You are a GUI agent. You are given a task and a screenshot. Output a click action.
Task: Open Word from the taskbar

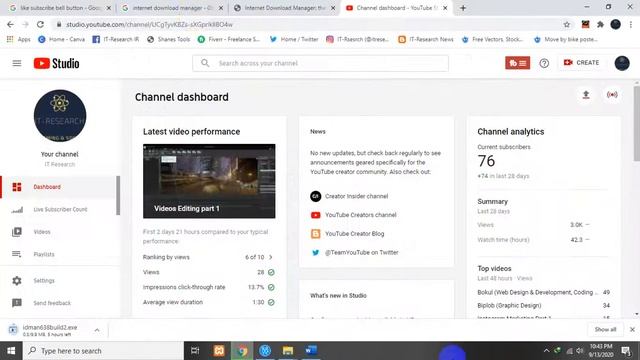click(x=311, y=351)
